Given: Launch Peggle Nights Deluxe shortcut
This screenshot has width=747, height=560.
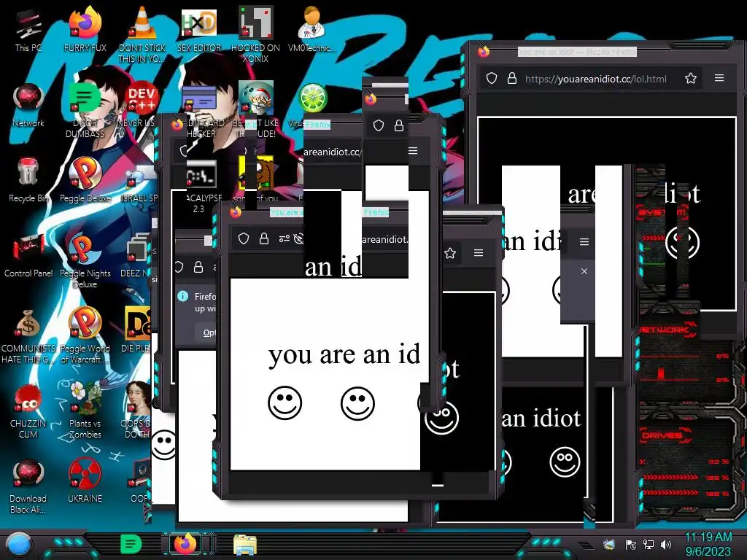Looking at the screenshot, I should 85,261.
